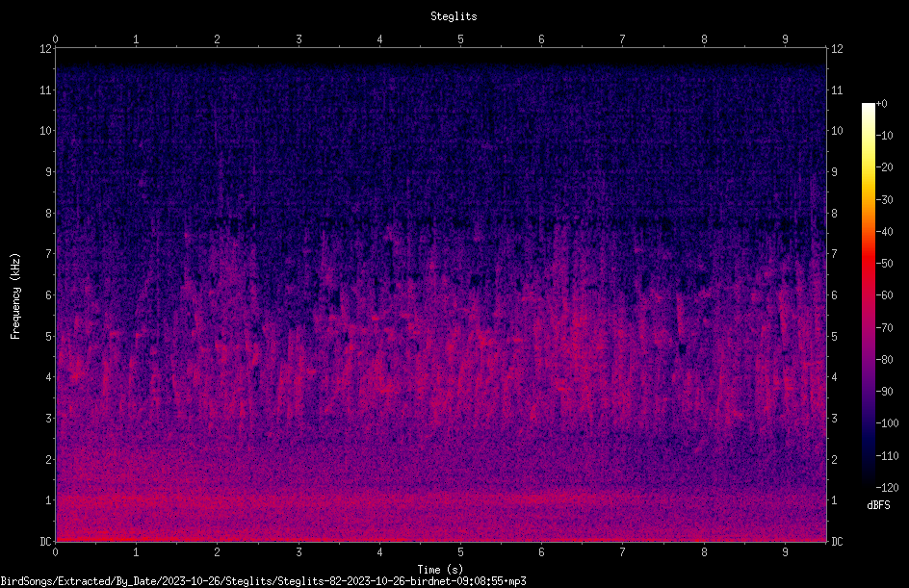Click the Time (s) axis label
The image size is (909, 588).
tap(440, 570)
